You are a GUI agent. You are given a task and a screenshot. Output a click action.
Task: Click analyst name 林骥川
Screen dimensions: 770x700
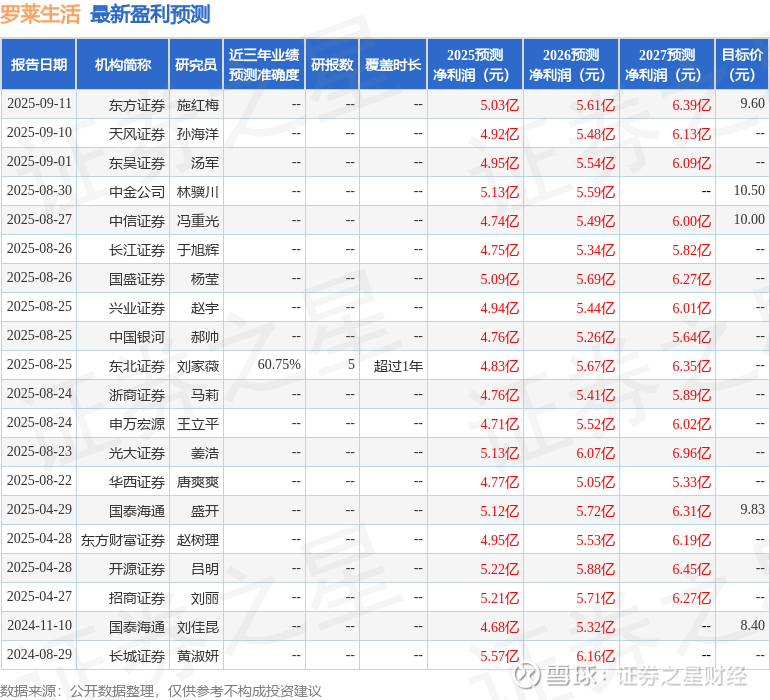(197, 192)
